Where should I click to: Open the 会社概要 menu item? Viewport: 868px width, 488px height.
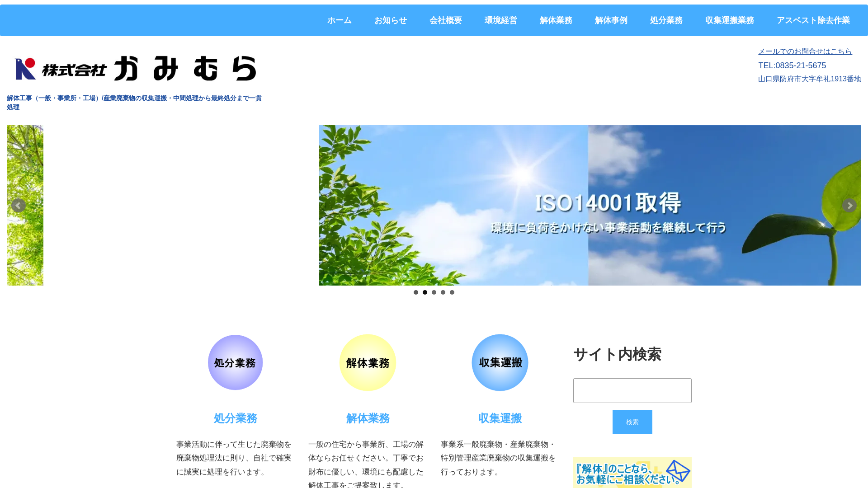[x=445, y=20]
